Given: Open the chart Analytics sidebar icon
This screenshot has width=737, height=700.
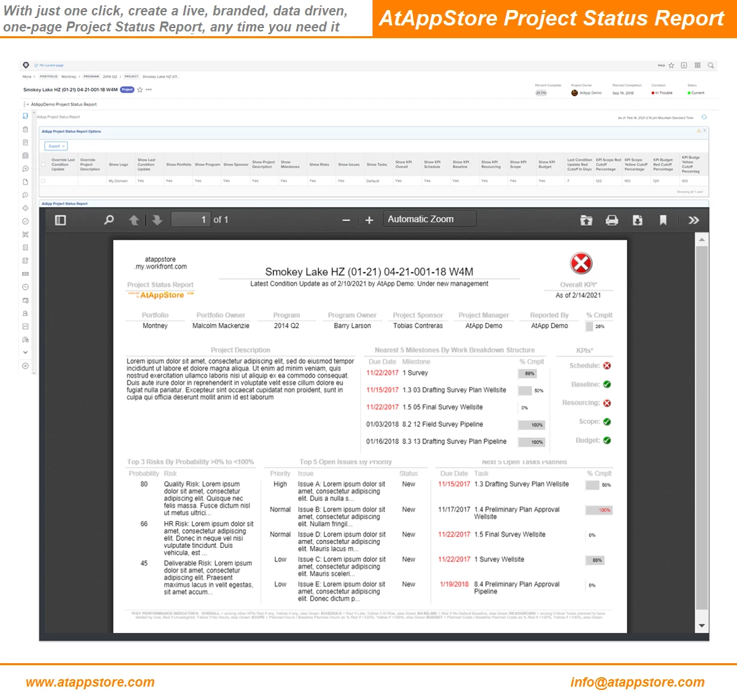Looking at the screenshot, I should (x=25, y=326).
